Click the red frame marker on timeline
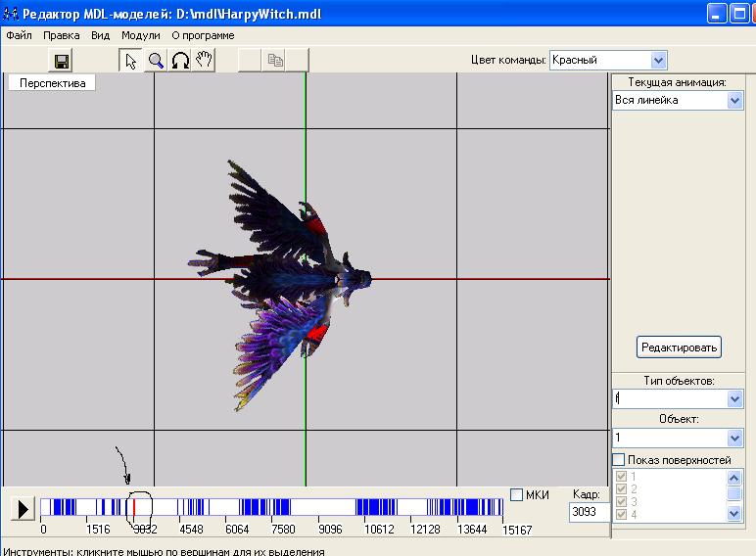The height and width of the screenshot is (556, 756). [133, 507]
